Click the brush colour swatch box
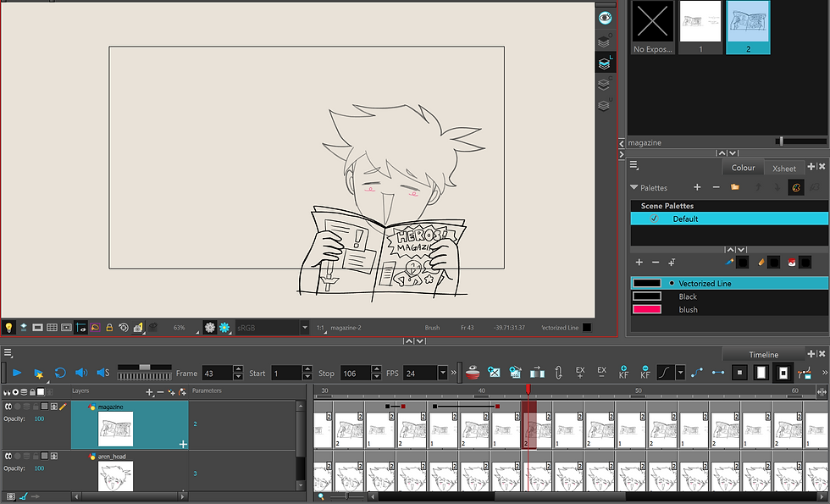 pos(743,263)
